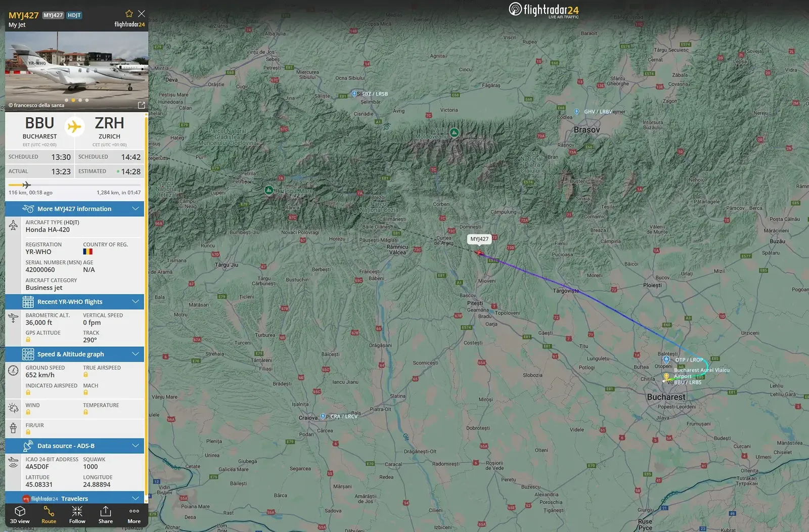This screenshot has height=532, width=809.
Task: Click the Brașov city label on map
Action: (587, 129)
